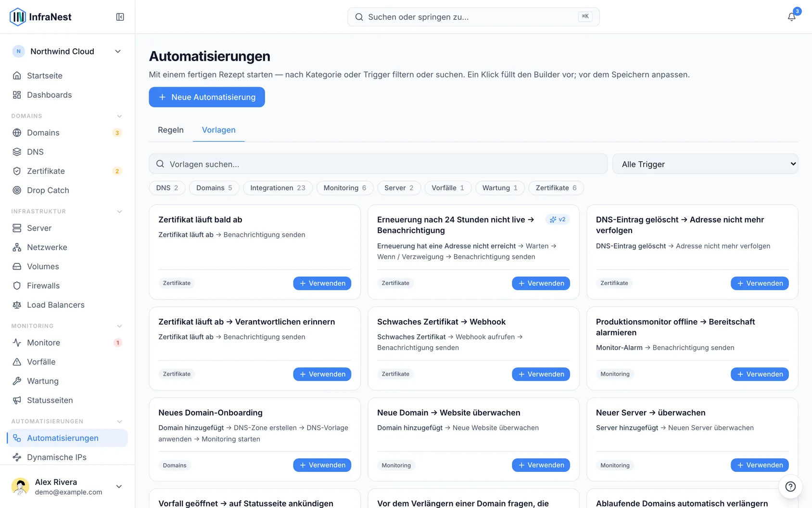Filter templates by Monitoring category chip
This screenshot has height=508, width=812.
(x=345, y=188)
